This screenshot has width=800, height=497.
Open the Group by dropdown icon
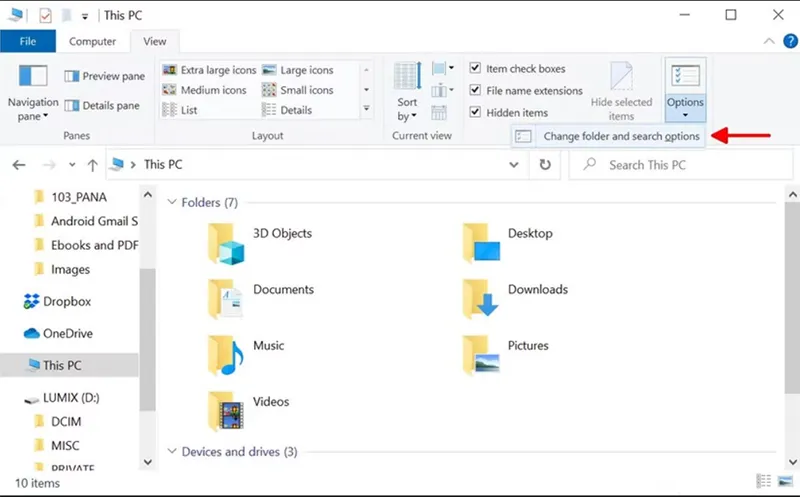[x=442, y=68]
